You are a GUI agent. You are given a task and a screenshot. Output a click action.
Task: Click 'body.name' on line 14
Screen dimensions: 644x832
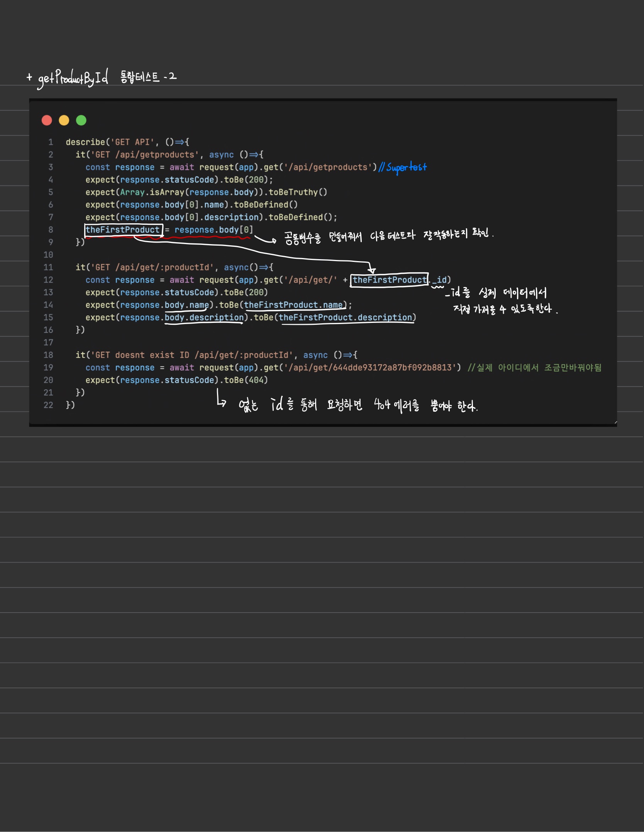pyautogui.click(x=187, y=305)
